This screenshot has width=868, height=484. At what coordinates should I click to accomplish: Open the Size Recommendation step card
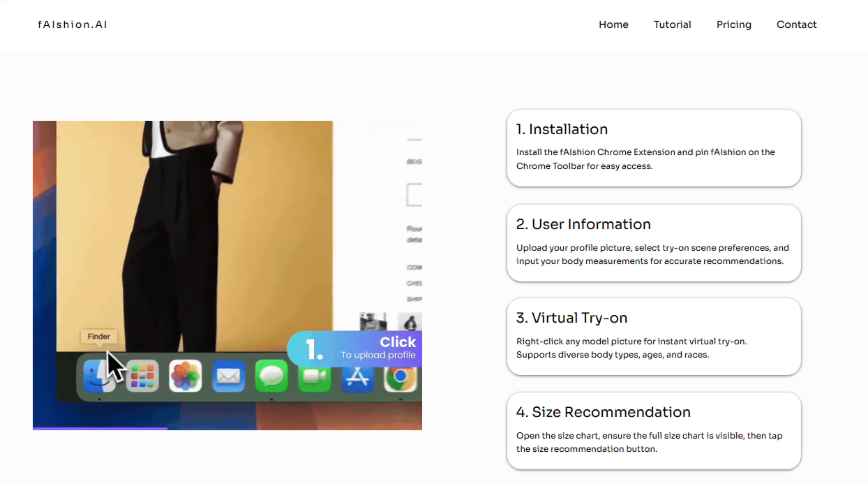coord(654,430)
